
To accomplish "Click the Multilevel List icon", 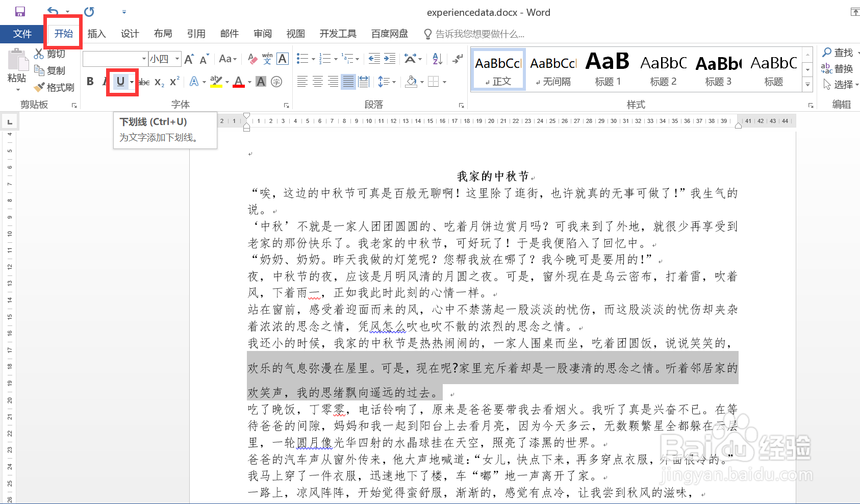I will click(347, 59).
